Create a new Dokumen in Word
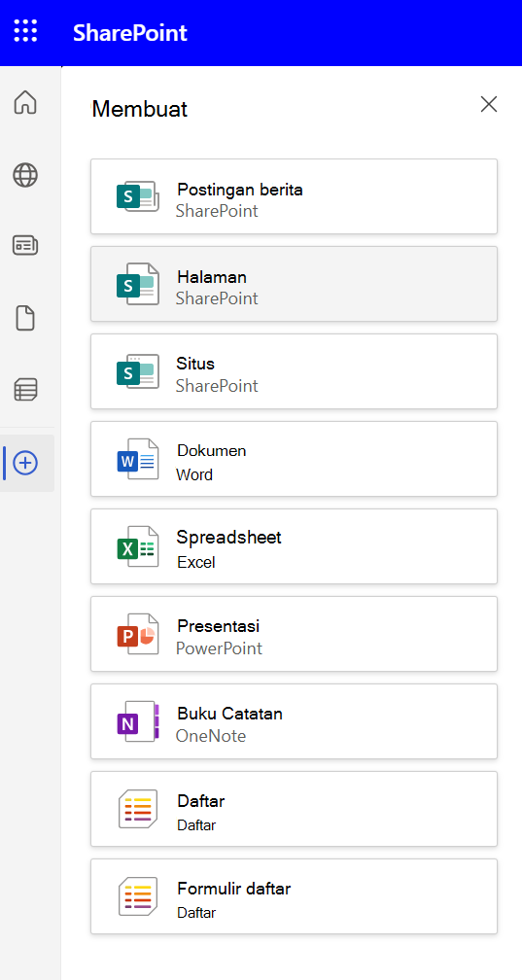This screenshot has height=980, width=522. click(x=294, y=459)
